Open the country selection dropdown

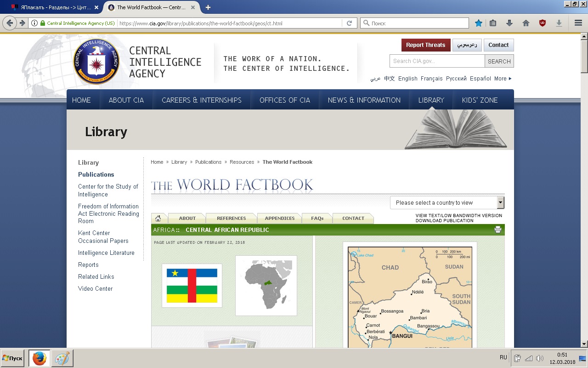click(447, 202)
